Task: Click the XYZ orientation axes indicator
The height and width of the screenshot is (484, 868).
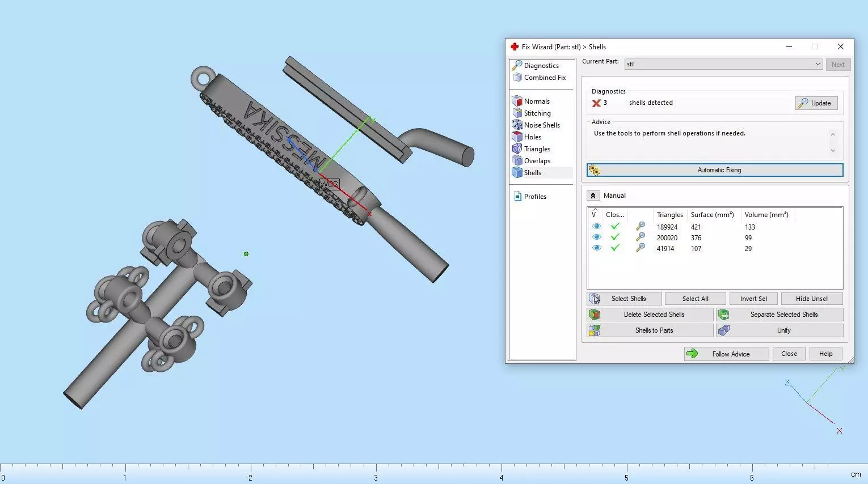Action: [814, 400]
